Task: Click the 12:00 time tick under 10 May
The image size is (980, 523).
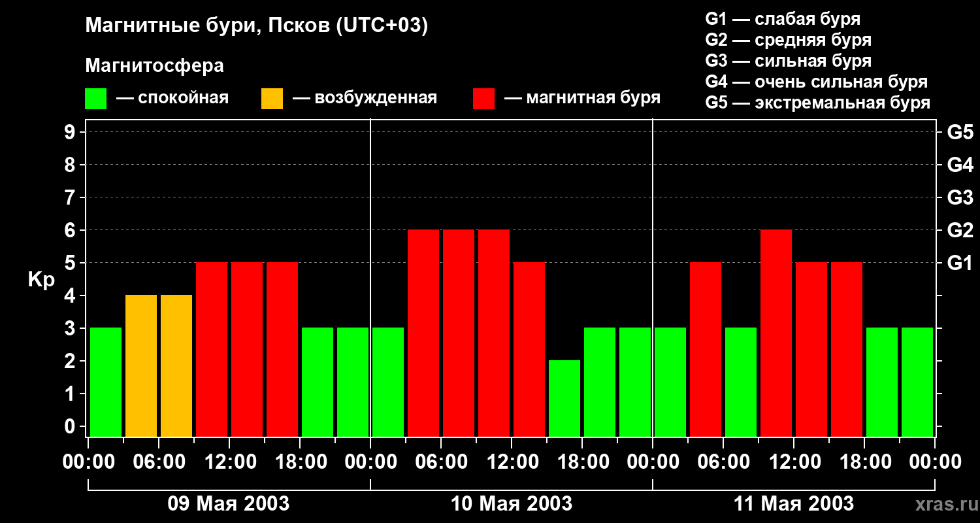Action: (512, 462)
